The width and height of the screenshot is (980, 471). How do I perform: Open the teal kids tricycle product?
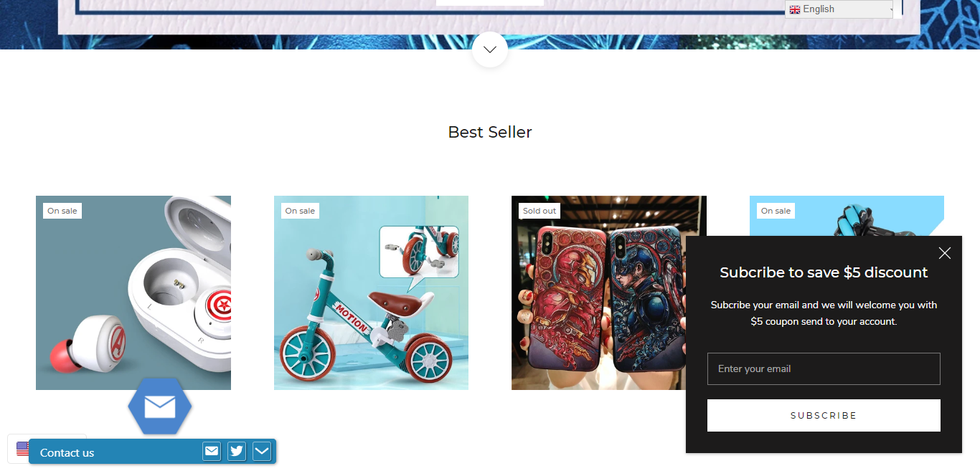pos(371,292)
